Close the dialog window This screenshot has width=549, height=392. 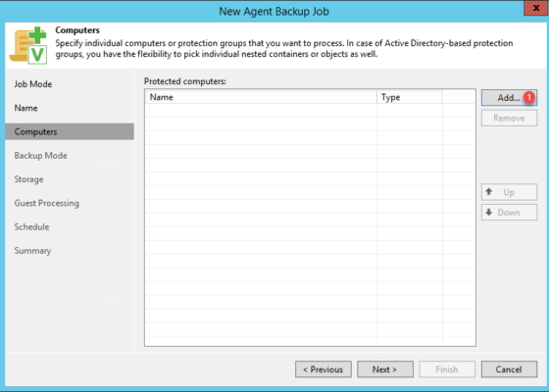[535, 8]
